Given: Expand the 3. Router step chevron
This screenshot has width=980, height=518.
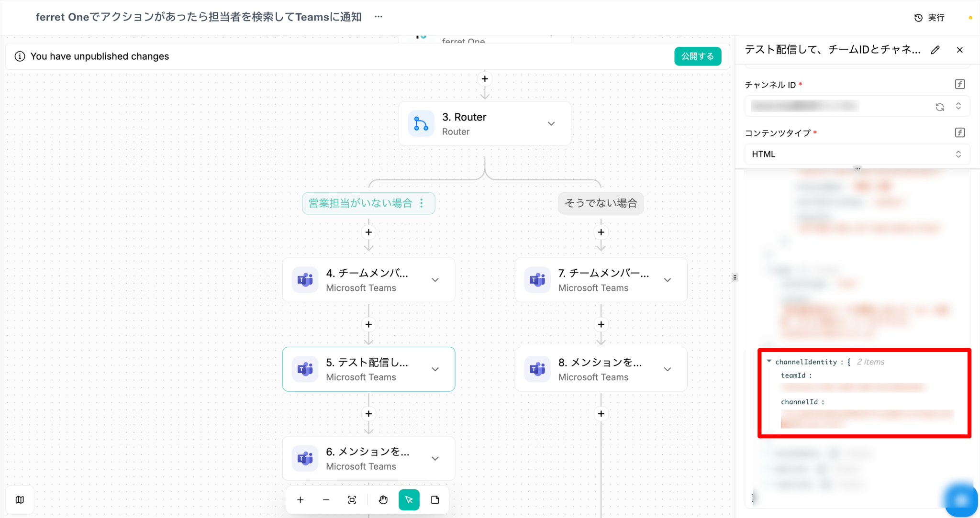Looking at the screenshot, I should 551,124.
